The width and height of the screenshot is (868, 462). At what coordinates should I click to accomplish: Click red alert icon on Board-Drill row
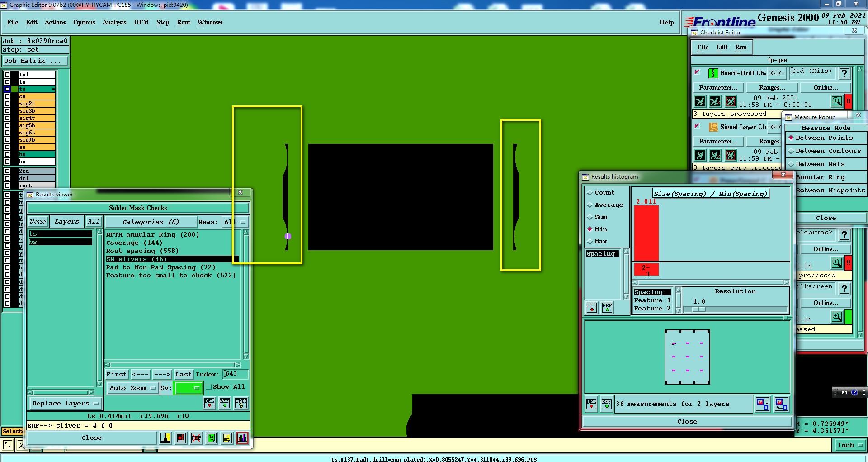849,101
